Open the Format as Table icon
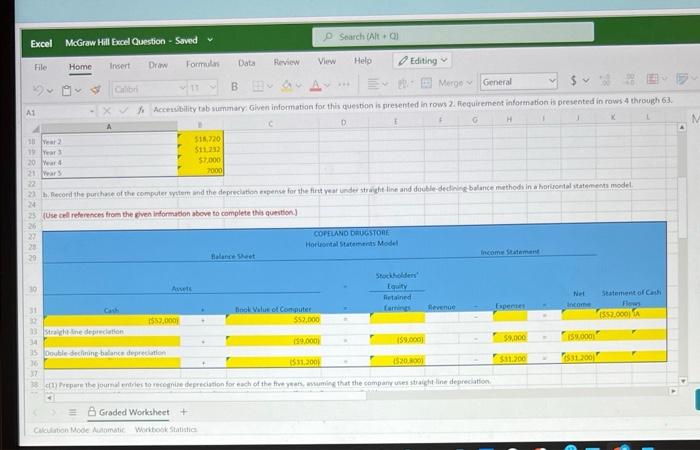 [x=681, y=79]
